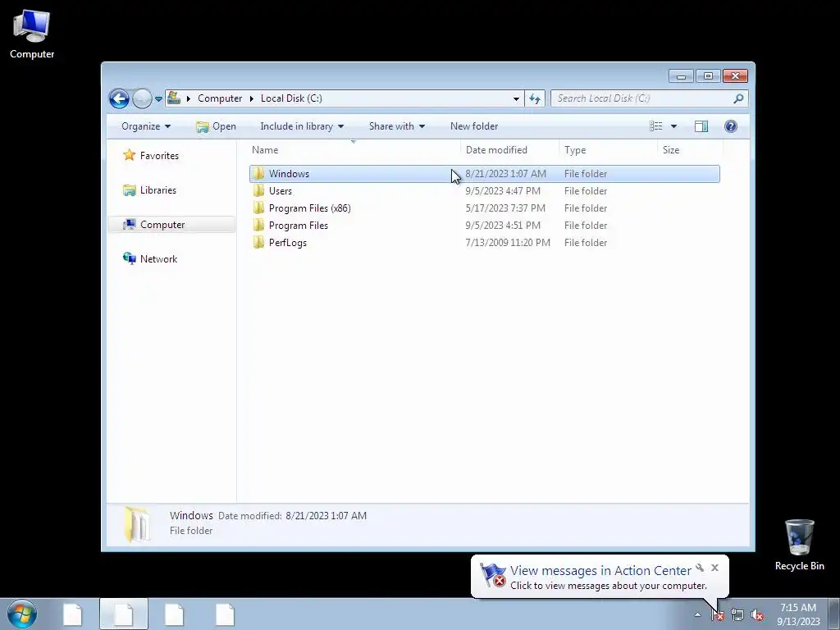Click the Forward navigation arrow
Viewport: 840px width, 630px height.
pyautogui.click(x=142, y=98)
